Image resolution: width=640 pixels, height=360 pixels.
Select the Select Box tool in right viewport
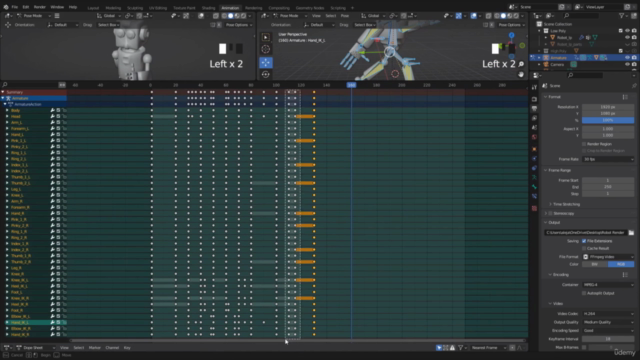(265, 37)
